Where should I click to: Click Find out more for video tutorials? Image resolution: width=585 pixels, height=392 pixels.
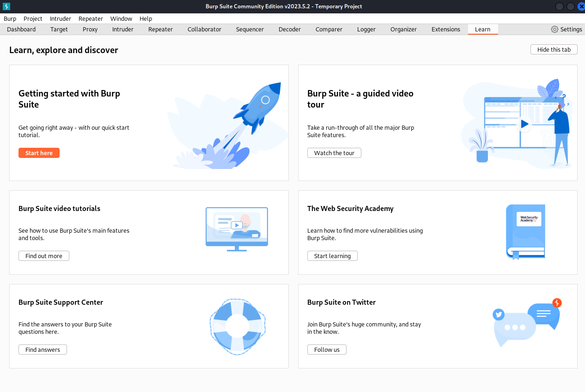44,256
